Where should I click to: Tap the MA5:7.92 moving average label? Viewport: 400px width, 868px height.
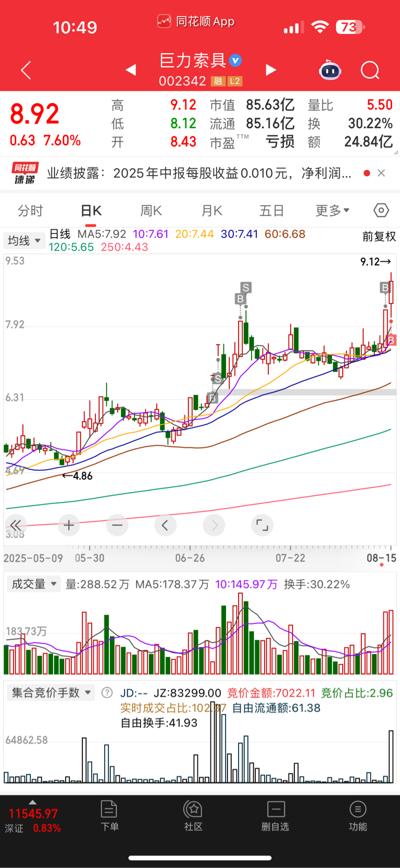pyautogui.click(x=102, y=234)
